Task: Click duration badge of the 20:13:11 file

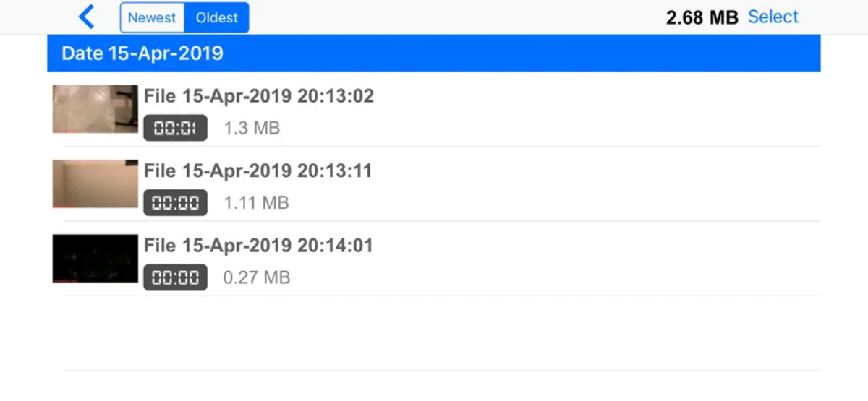Action: pos(175,203)
